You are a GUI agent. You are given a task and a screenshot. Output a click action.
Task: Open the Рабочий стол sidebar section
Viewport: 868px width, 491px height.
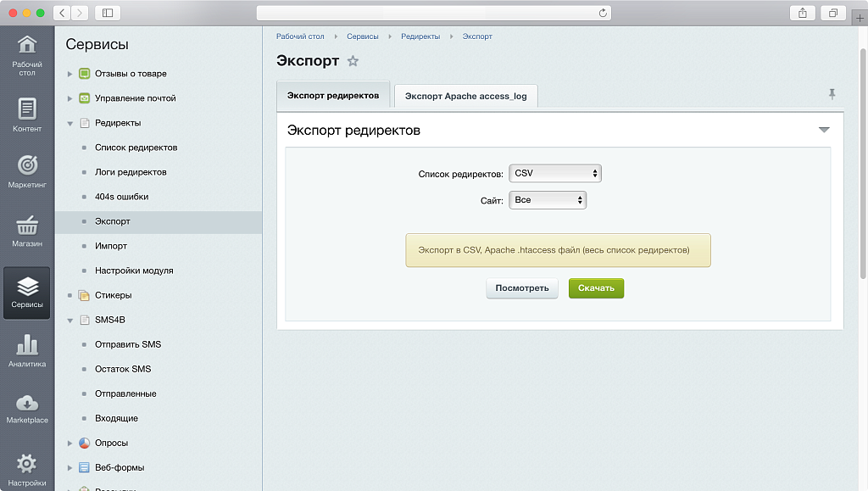click(x=27, y=55)
